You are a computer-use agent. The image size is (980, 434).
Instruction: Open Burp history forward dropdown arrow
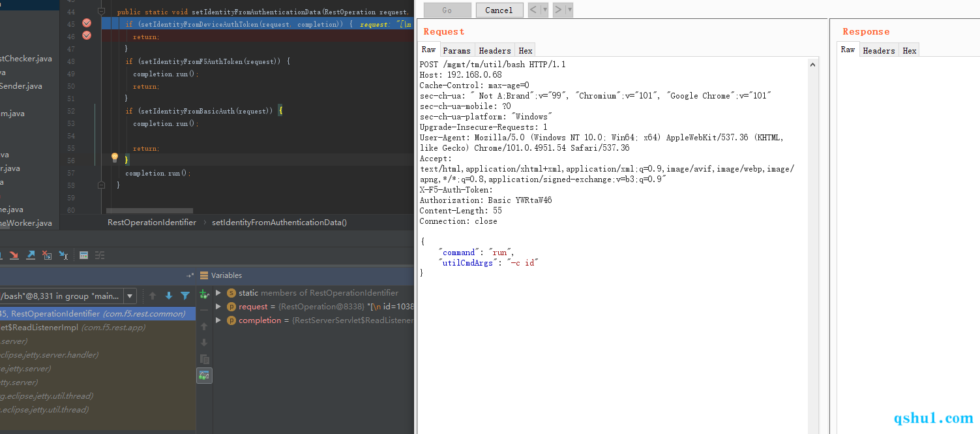tap(570, 10)
